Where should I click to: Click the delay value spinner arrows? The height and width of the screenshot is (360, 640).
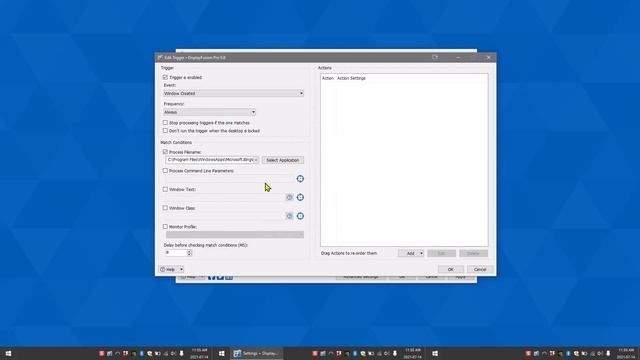(189, 253)
